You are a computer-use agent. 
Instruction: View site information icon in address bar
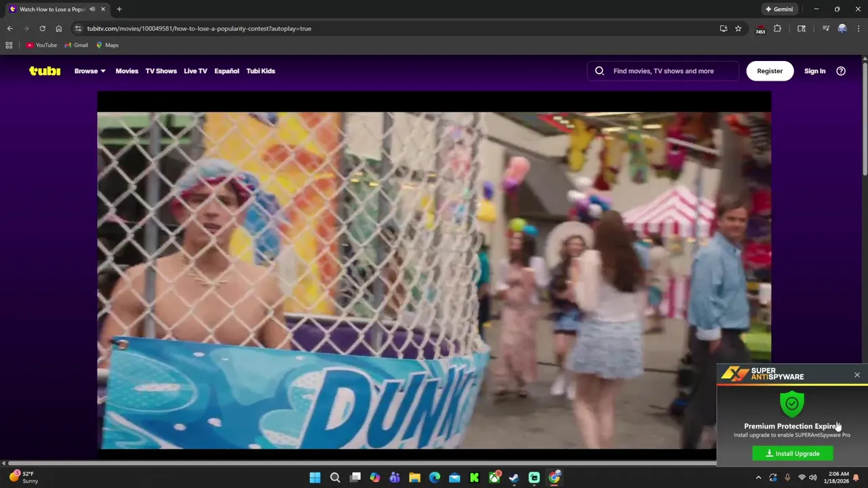click(78, 28)
